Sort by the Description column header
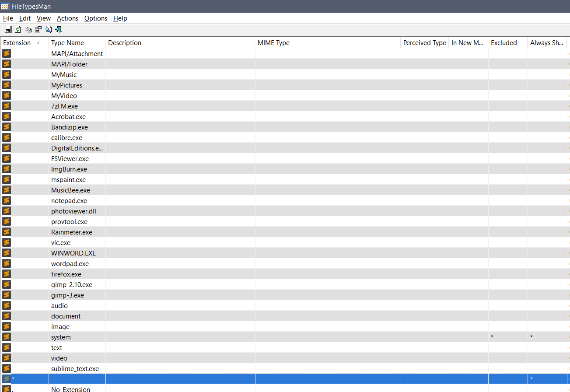The image size is (570, 392). [x=180, y=43]
